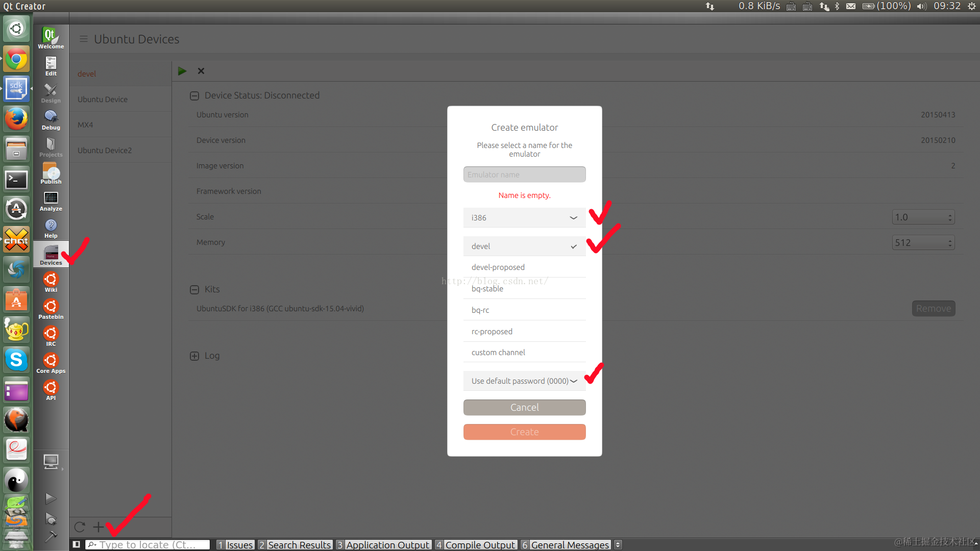The image size is (980, 551).
Task: Open the Issues output tab
Action: 235,545
